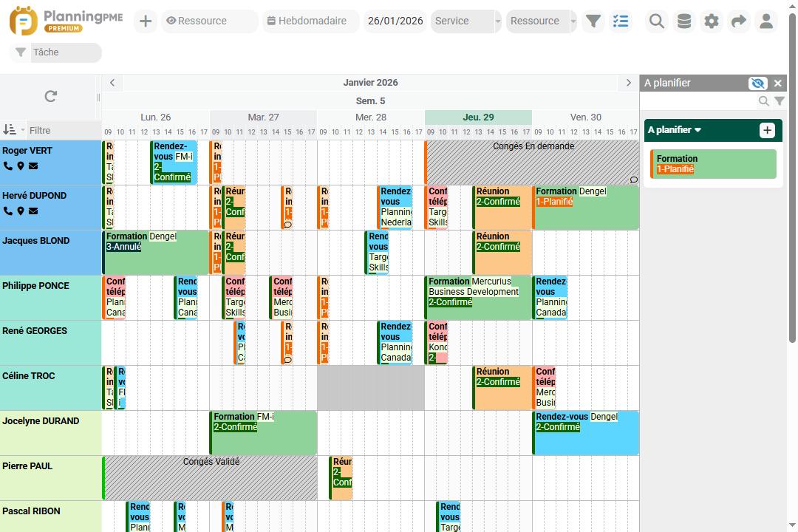The width and height of the screenshot is (798, 532).
Task: Go to next week with the right chevron
Action: 628,82
